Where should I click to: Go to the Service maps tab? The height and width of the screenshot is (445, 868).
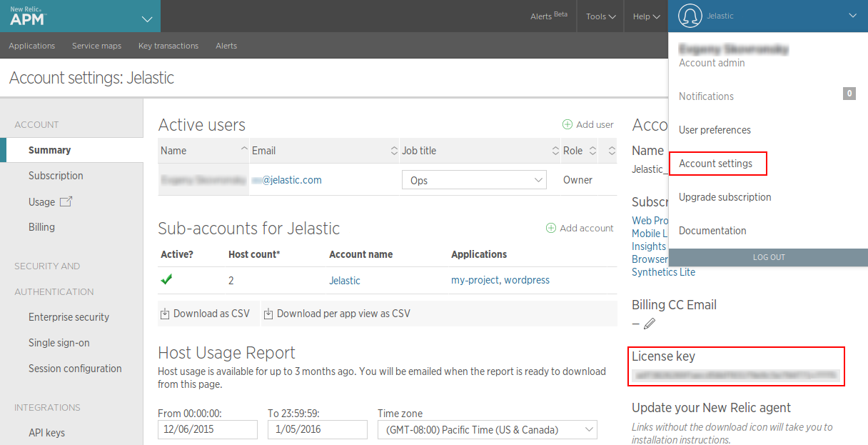pyautogui.click(x=96, y=46)
